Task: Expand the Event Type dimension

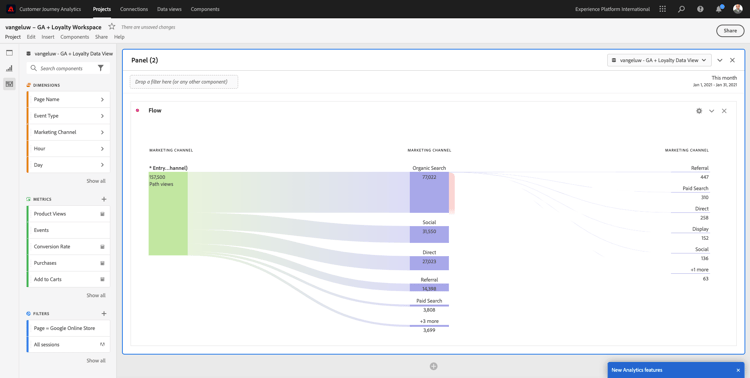Action: (x=102, y=116)
